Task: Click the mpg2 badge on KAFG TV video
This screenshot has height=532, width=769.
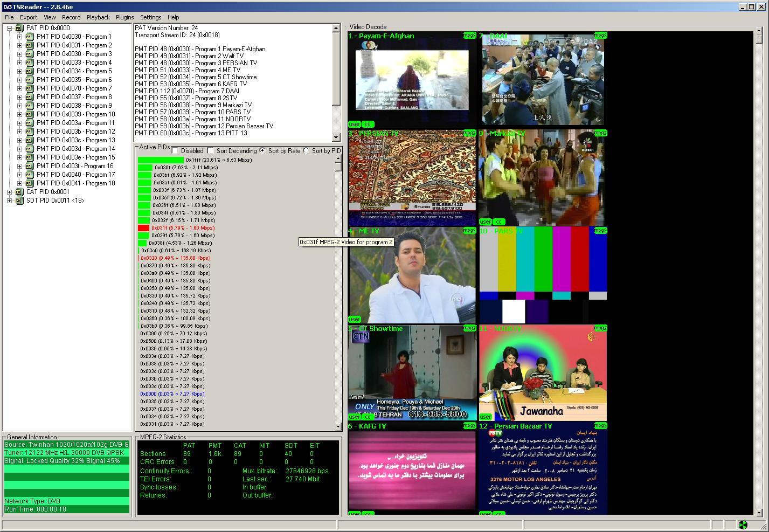Action: (469, 426)
